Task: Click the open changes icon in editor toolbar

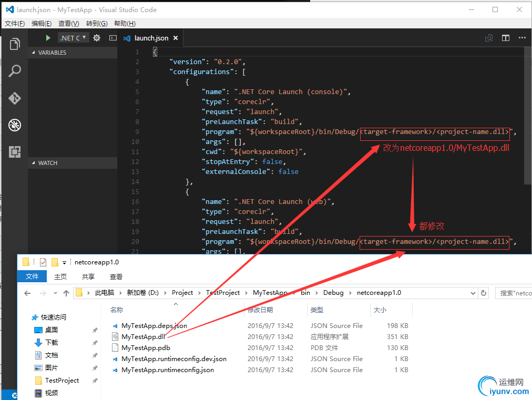Action: click(x=489, y=38)
